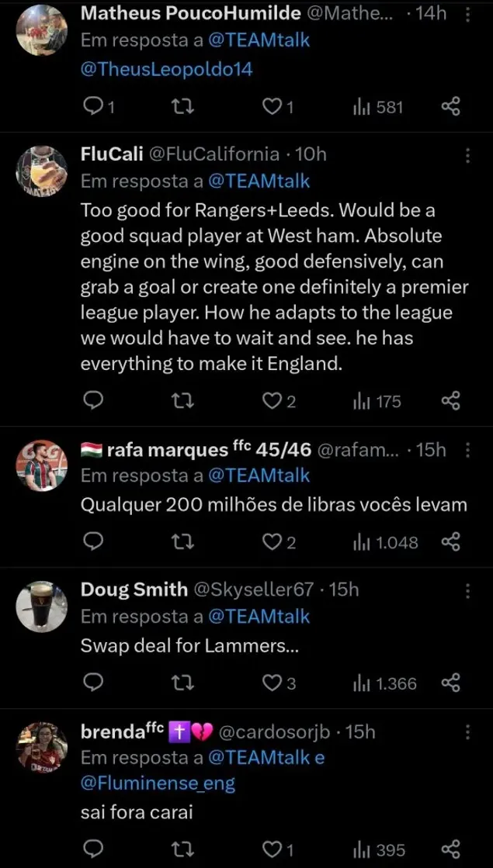Open @TEAMtalk link in Doug Smith's reply
Screen dimensions: 493x868
tap(259, 617)
